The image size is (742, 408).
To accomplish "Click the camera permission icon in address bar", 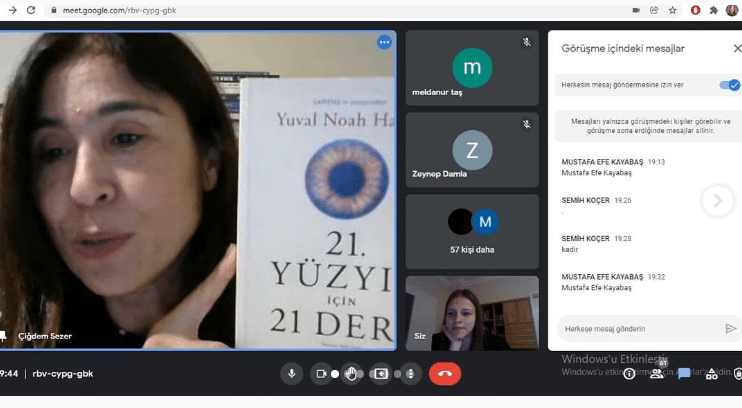I will (x=636, y=10).
